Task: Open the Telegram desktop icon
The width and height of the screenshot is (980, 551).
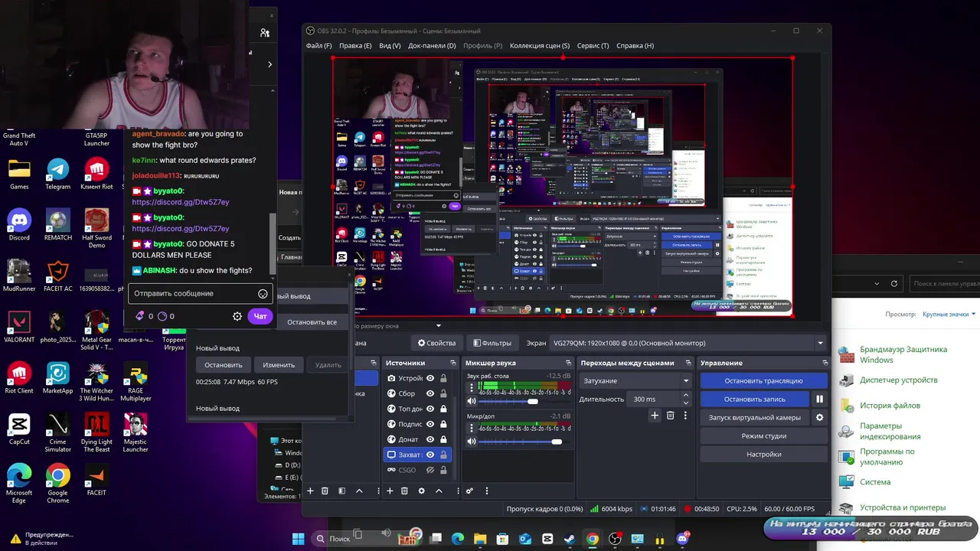Action: click(58, 173)
